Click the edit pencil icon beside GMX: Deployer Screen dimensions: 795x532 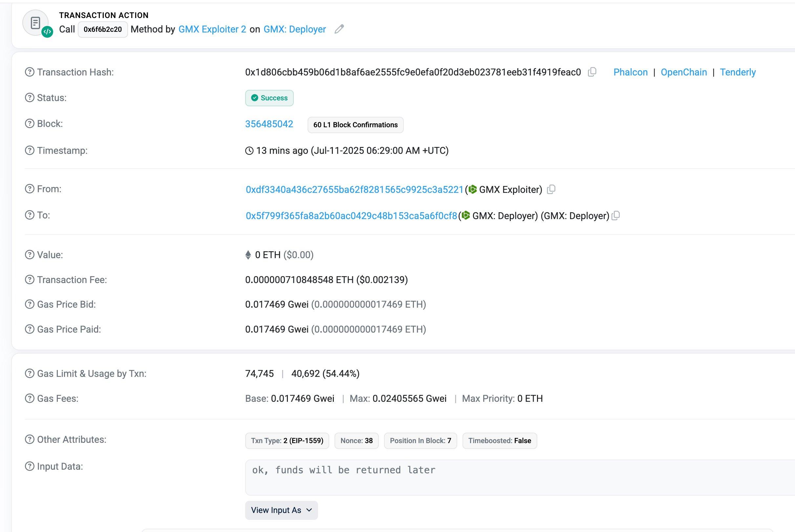coord(339,29)
